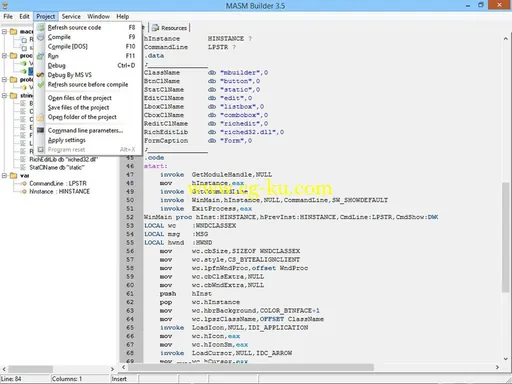Close the open Project menu
Screen dimensions: 512x384
tap(46, 16)
